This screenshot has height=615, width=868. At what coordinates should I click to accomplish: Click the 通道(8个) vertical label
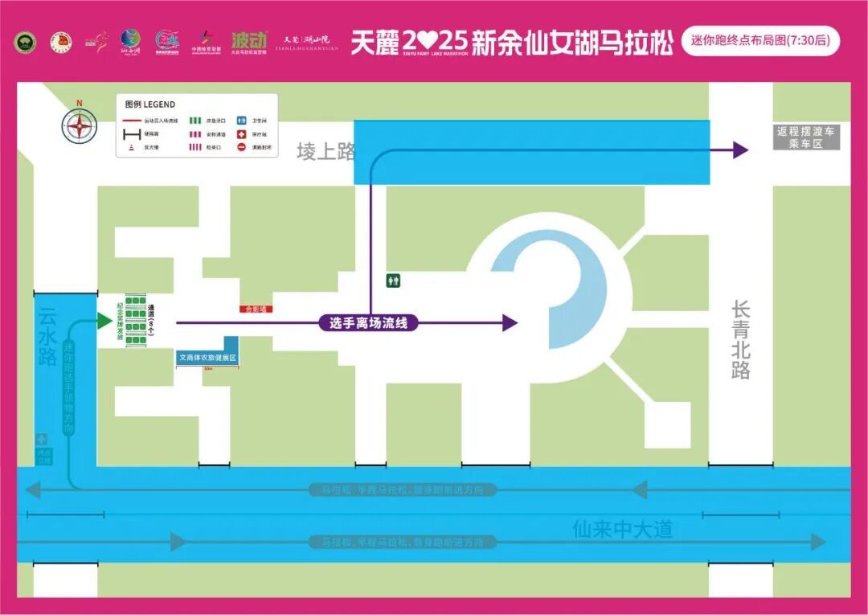[x=151, y=320]
